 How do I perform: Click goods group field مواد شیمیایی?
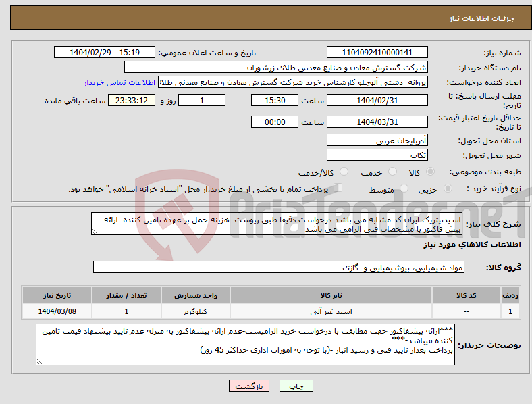pos(279,267)
